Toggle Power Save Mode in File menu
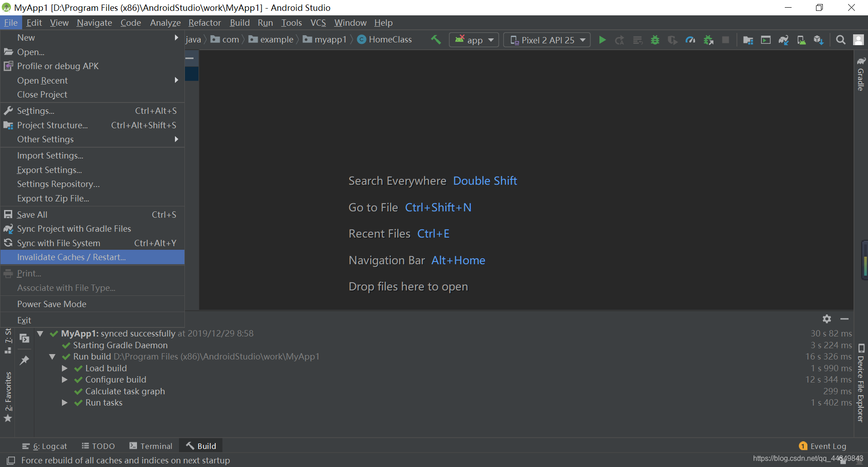 [x=52, y=304]
